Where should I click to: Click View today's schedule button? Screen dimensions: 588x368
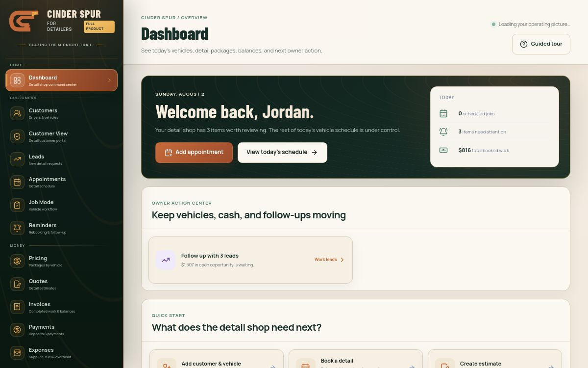click(x=282, y=153)
